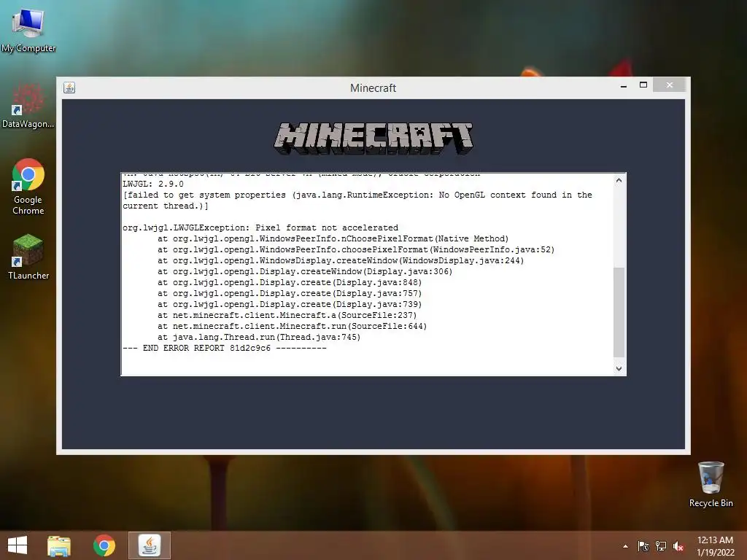Open the DataWagon desktop shortcut
This screenshot has width=747, height=560.
[28, 106]
